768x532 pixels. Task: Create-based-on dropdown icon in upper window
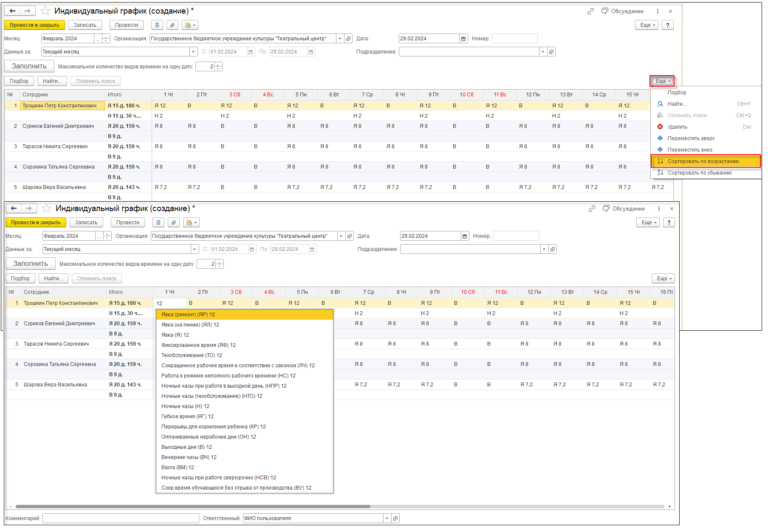point(190,25)
